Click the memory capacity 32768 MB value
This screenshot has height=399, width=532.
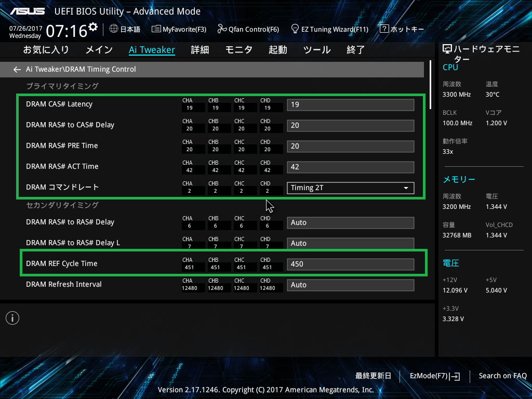(x=457, y=235)
